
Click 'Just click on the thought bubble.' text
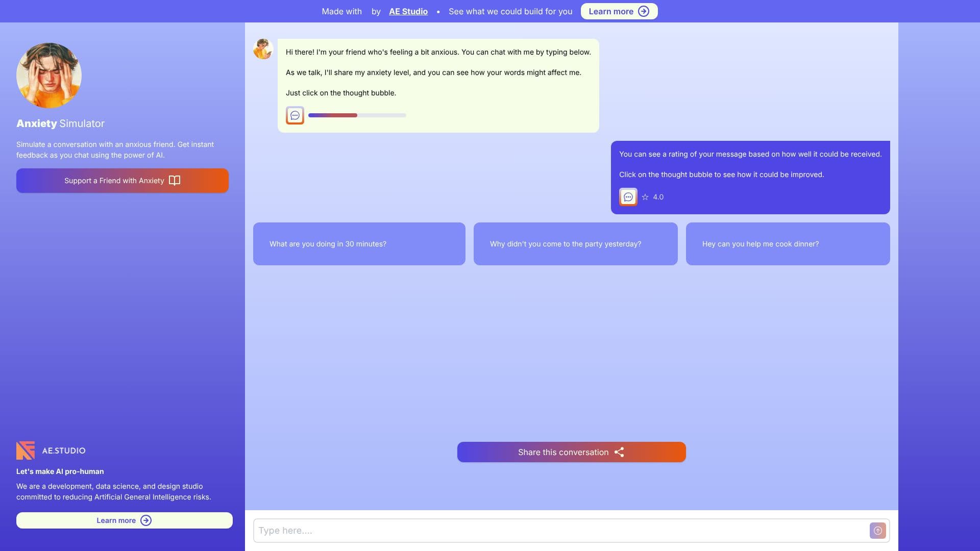click(341, 93)
